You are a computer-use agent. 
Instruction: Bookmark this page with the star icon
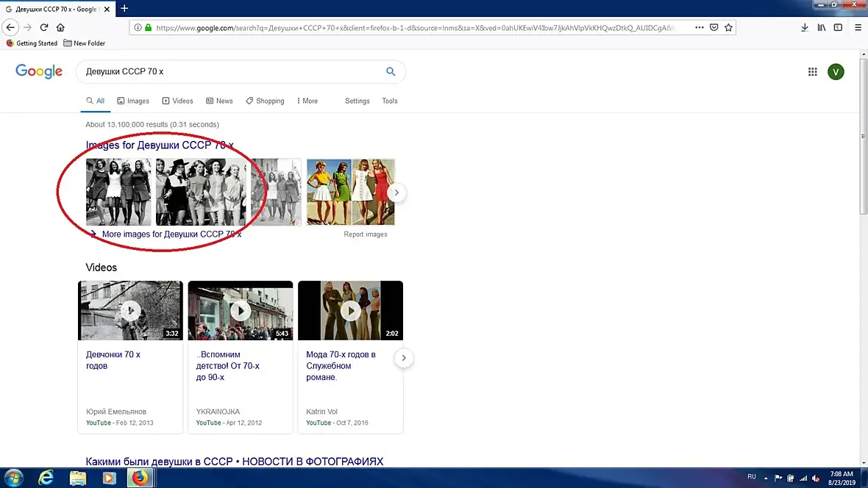[728, 27]
